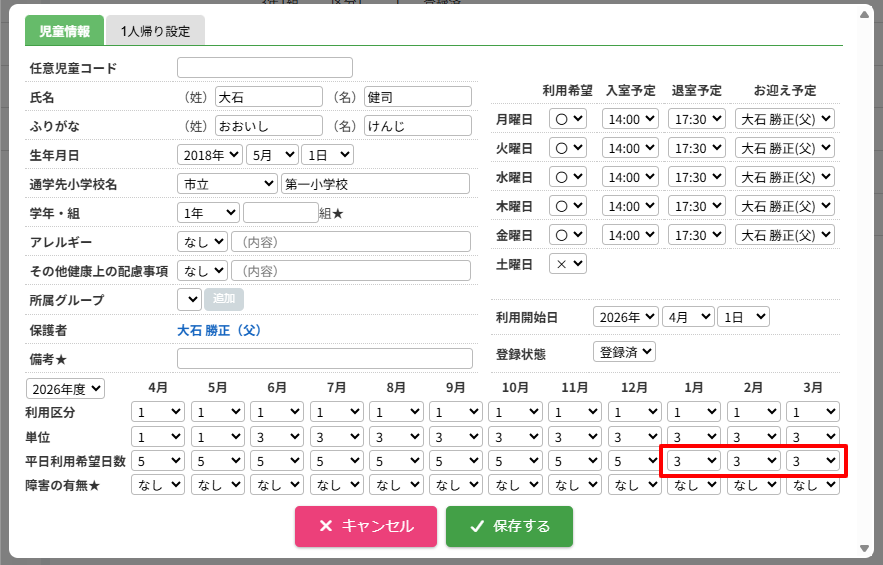
Task: Open the 登録状態 登録済 dropdown
Action: (x=624, y=352)
